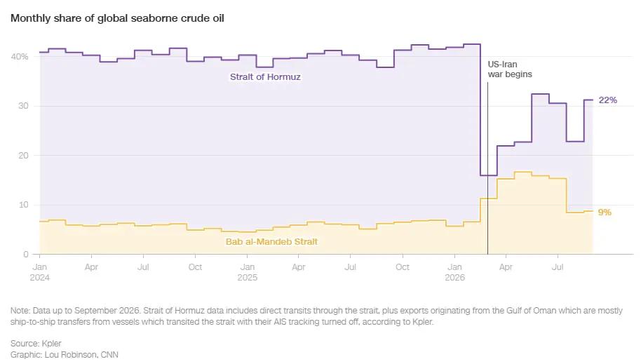
Task: Click the 'Source: Kpler' credit text
Action: [36, 343]
